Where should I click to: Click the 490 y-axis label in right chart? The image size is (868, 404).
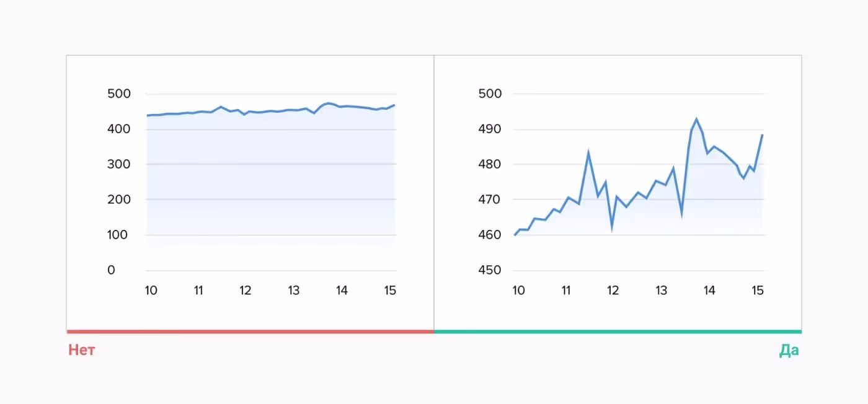tap(489, 129)
